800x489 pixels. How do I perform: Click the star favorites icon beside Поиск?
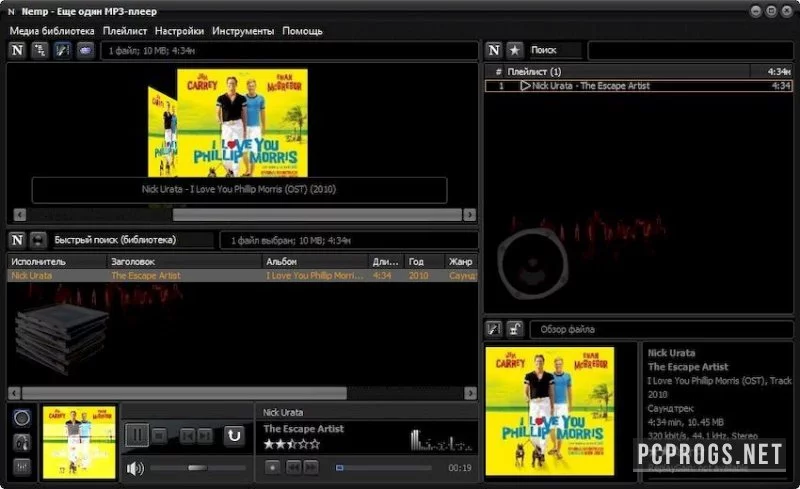tap(515, 50)
